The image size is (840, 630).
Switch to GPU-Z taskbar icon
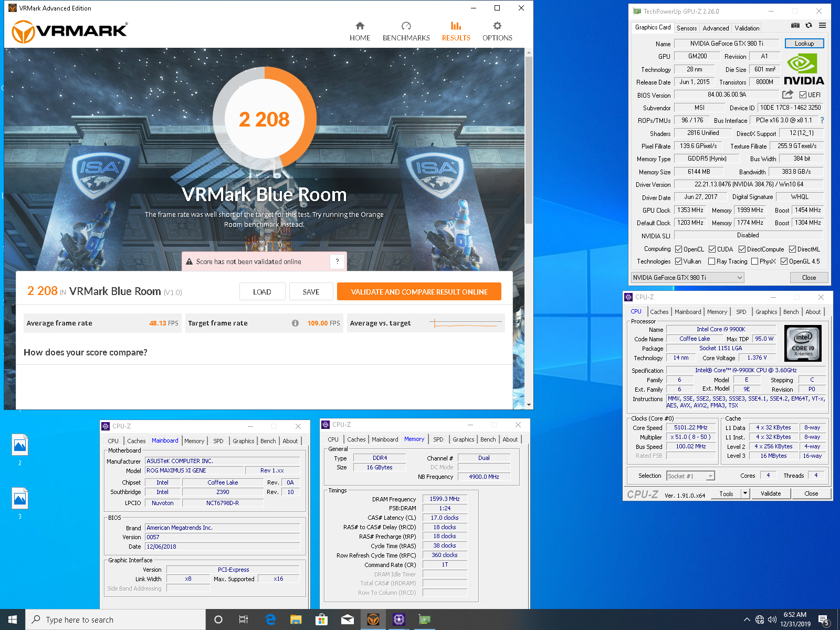point(424,619)
